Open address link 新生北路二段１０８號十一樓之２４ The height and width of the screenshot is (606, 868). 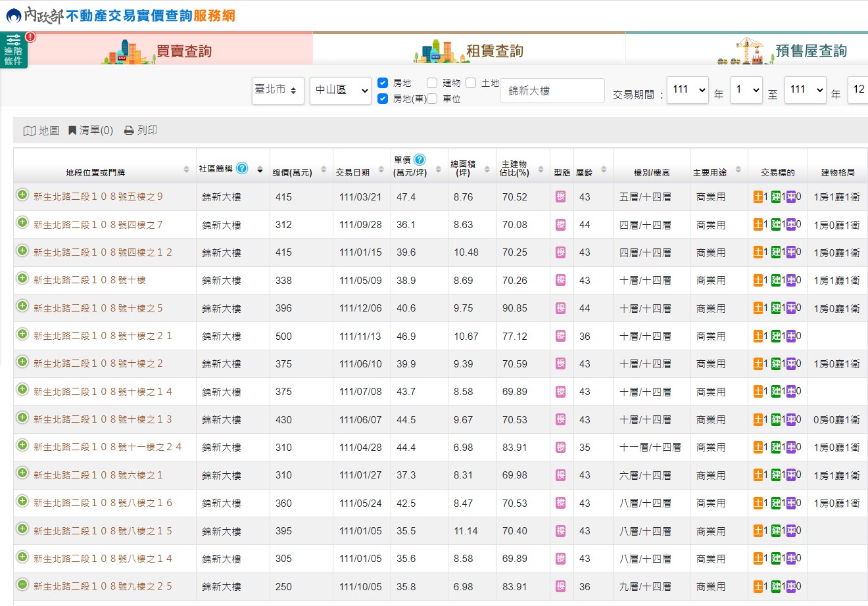pyautogui.click(x=107, y=447)
